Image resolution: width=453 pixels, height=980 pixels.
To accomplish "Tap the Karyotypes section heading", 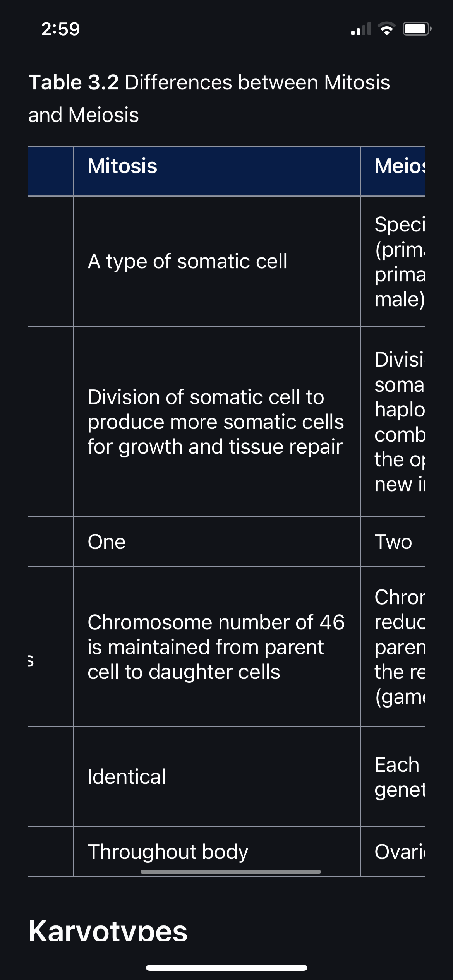I will coord(108,930).
